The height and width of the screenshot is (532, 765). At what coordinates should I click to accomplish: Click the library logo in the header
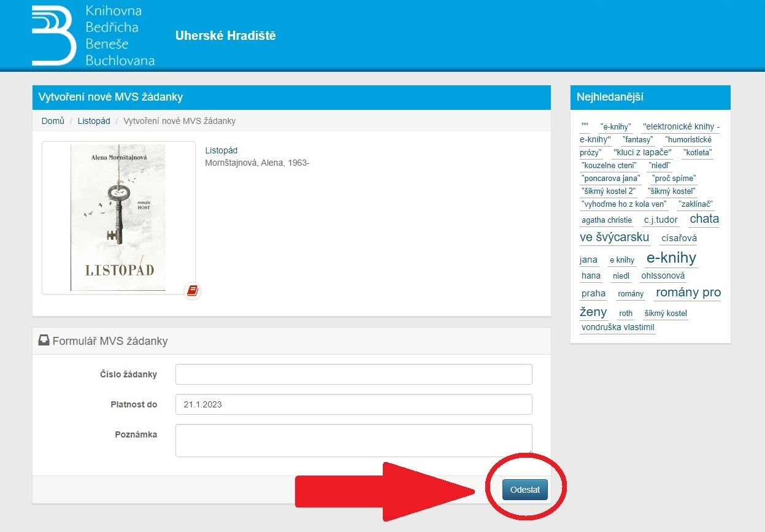coord(93,35)
